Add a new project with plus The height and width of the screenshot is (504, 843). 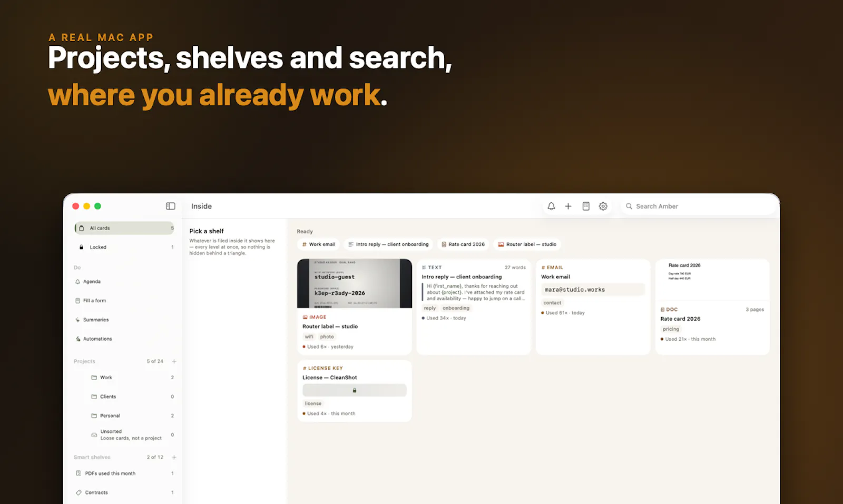tap(174, 361)
